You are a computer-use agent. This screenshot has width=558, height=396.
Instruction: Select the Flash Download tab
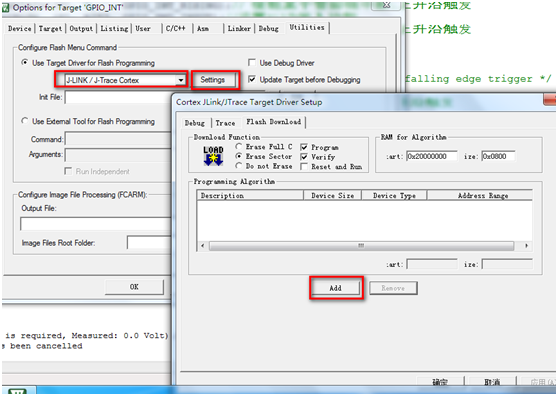tap(274, 122)
